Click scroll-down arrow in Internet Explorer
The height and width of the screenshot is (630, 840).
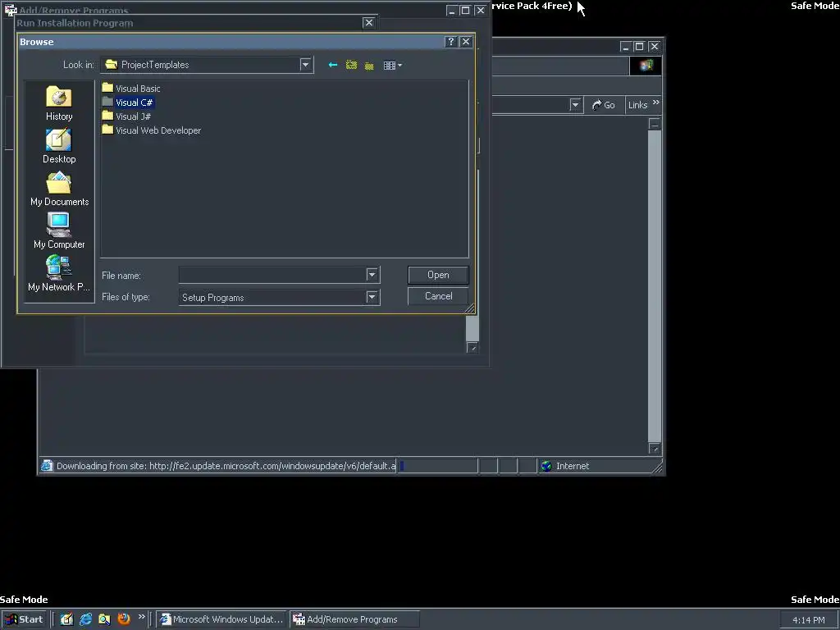[x=654, y=449]
